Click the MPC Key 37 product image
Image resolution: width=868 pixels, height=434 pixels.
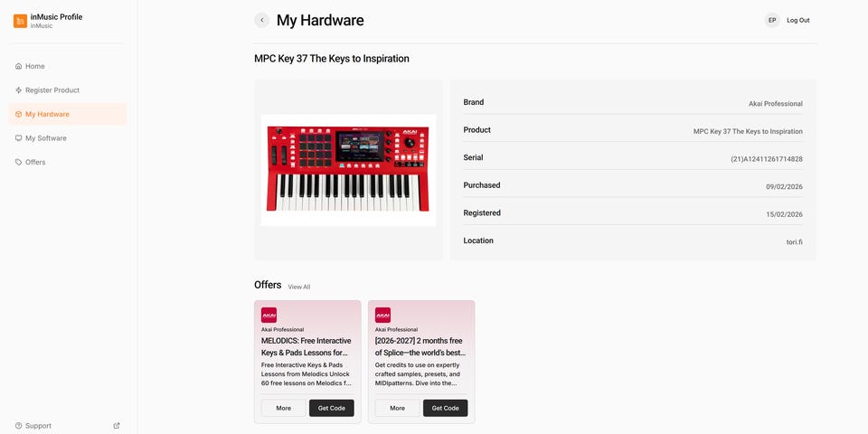[348, 170]
